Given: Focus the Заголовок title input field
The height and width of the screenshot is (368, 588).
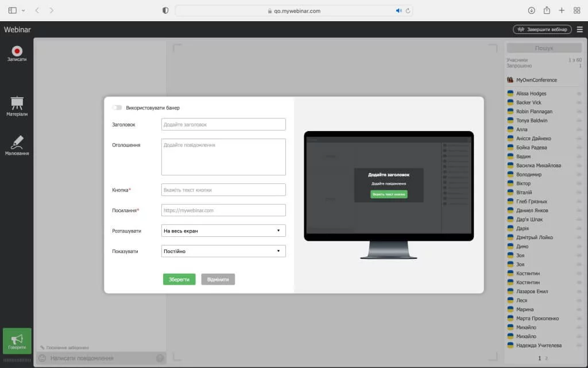Looking at the screenshot, I should click(223, 124).
